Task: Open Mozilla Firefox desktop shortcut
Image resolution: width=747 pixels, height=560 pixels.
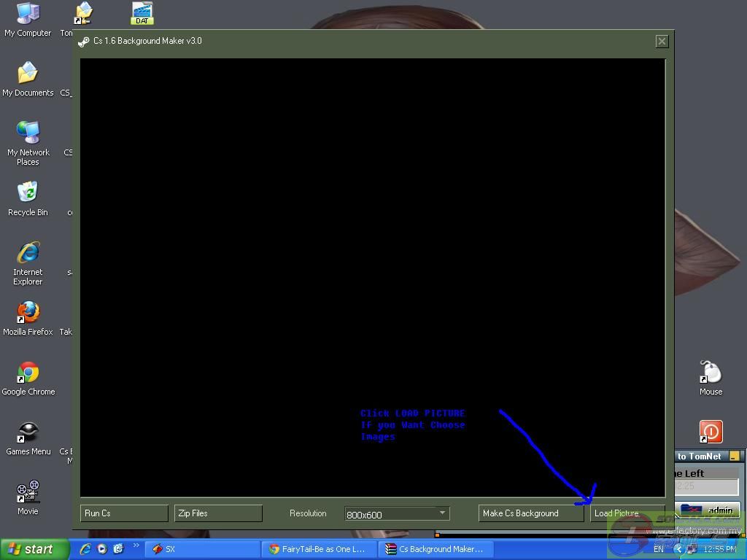Action: tap(28, 313)
